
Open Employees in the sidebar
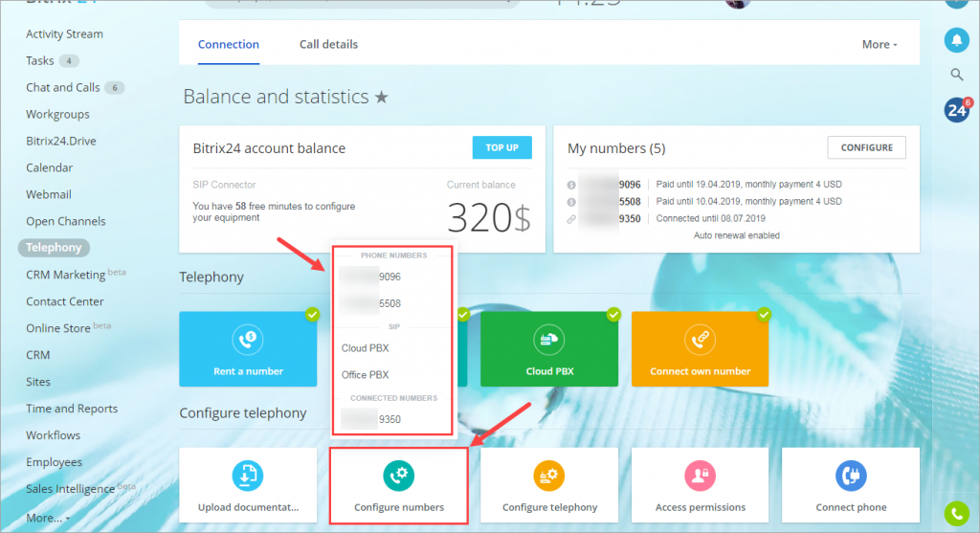tap(54, 462)
